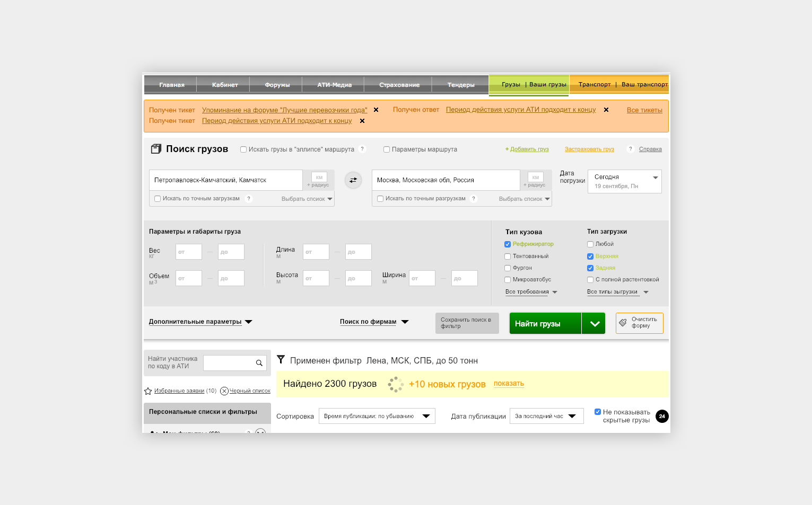Click the black 24 counter badge
This screenshot has height=505, width=812.
coord(662,417)
